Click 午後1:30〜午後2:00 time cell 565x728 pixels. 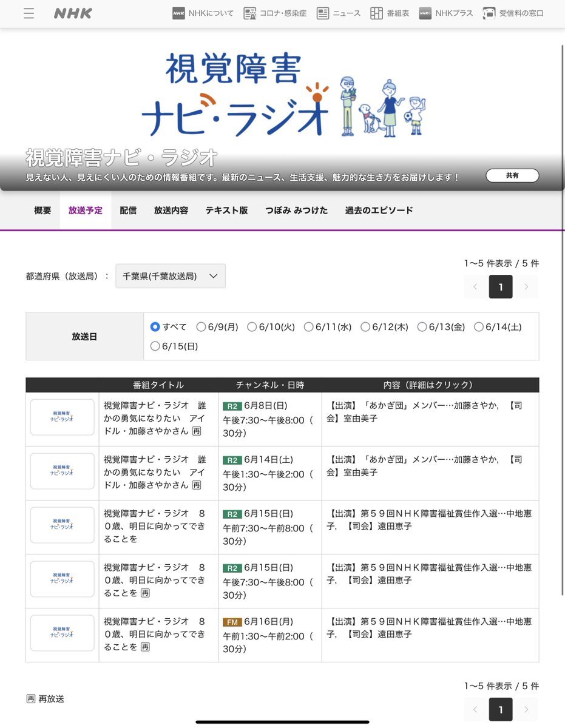coord(268,480)
